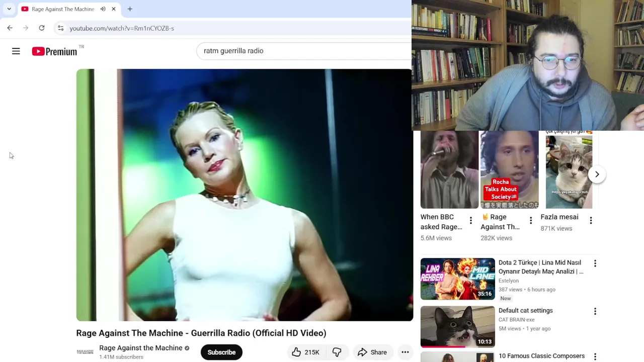Open the 'Fazla mesai' cat short thumbnail
Screen dimensions: 644x362
pyautogui.click(x=569, y=170)
